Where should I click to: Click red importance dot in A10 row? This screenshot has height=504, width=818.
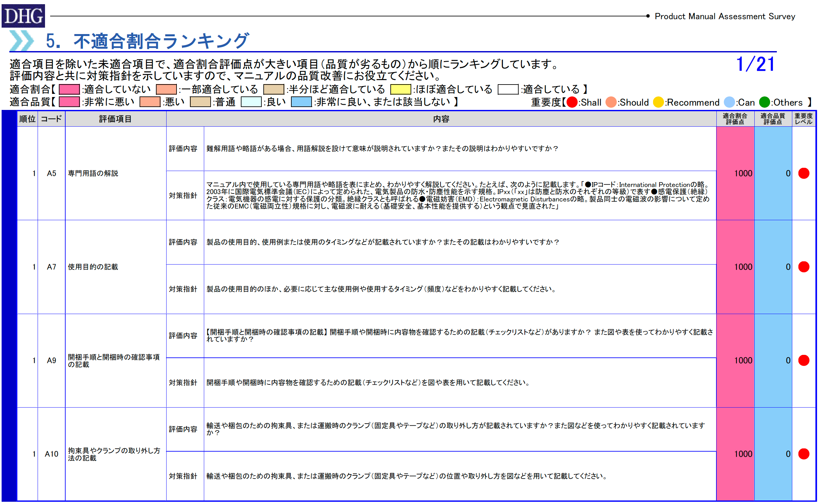pyautogui.click(x=803, y=454)
